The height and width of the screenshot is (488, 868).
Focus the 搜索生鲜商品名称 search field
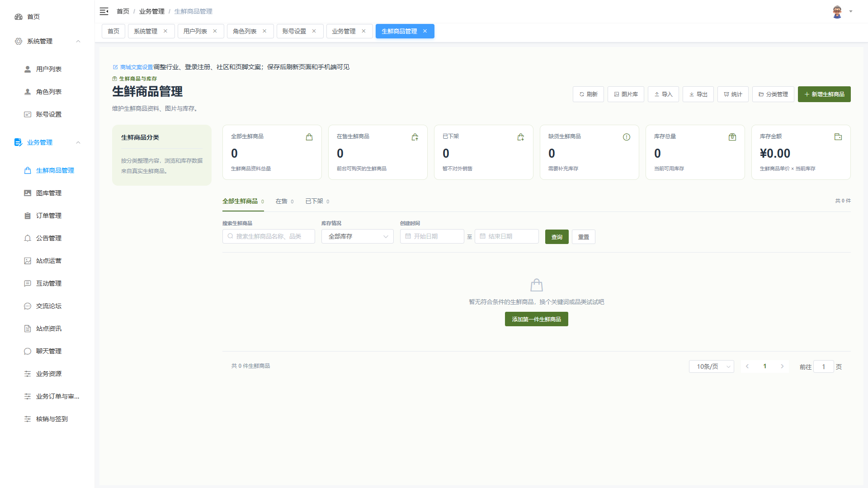(x=269, y=236)
